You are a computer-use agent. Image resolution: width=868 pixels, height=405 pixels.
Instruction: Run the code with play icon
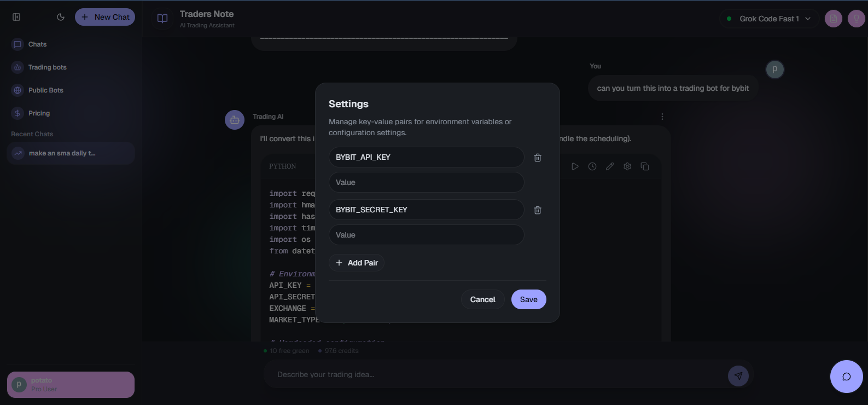pyautogui.click(x=575, y=166)
